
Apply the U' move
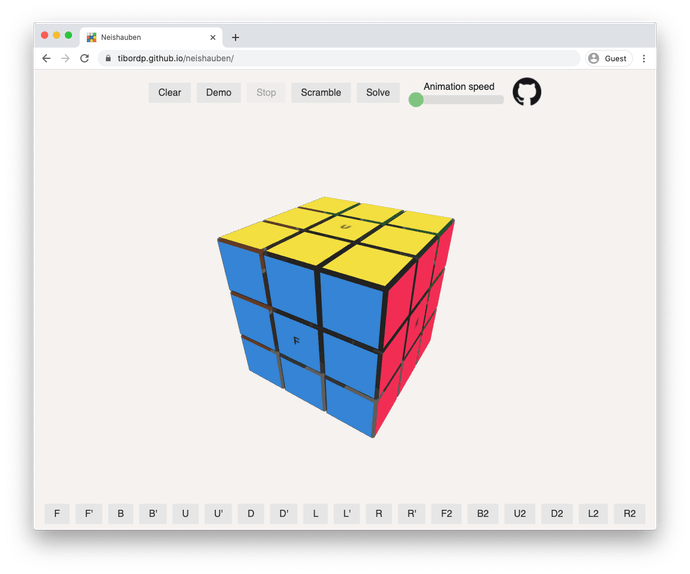coord(218,514)
